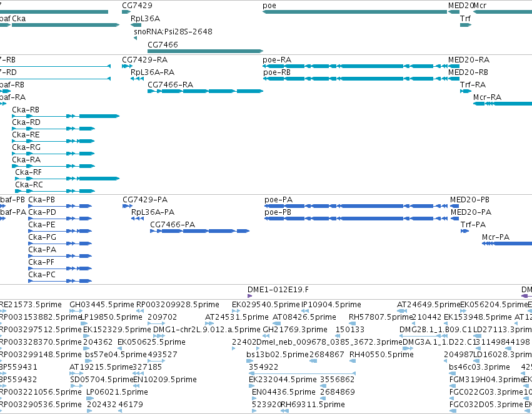Select the GH21769.3prime EST label
The image size is (532, 414).
pos(295,330)
